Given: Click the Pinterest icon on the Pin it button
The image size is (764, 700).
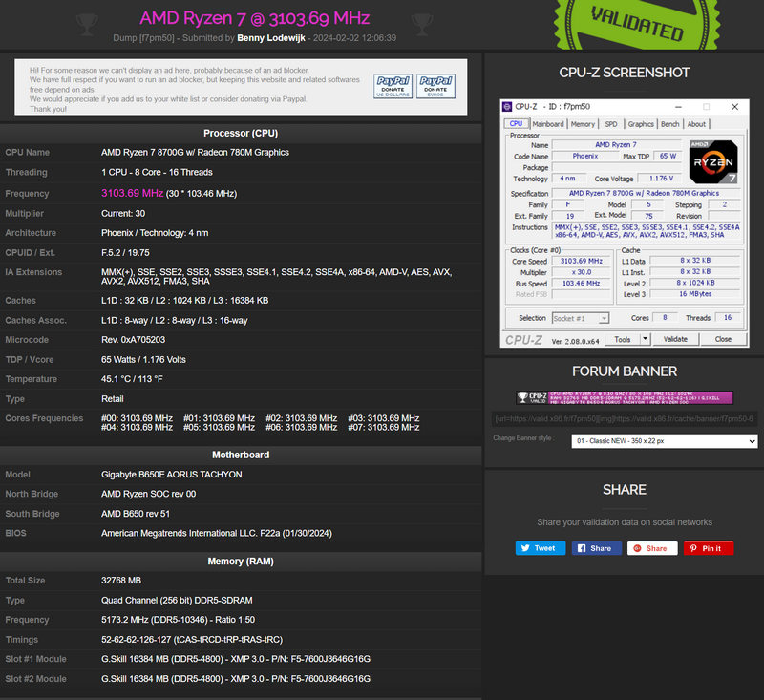Looking at the screenshot, I should (694, 548).
